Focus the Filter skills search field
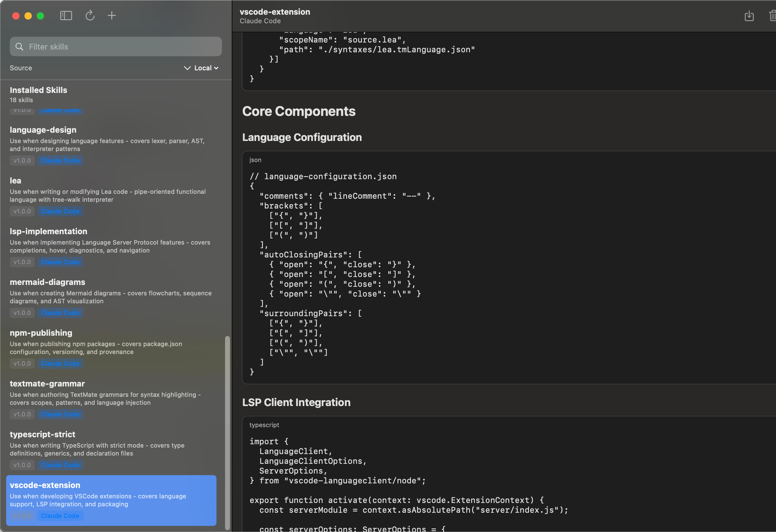This screenshot has width=776, height=532. 116,46
